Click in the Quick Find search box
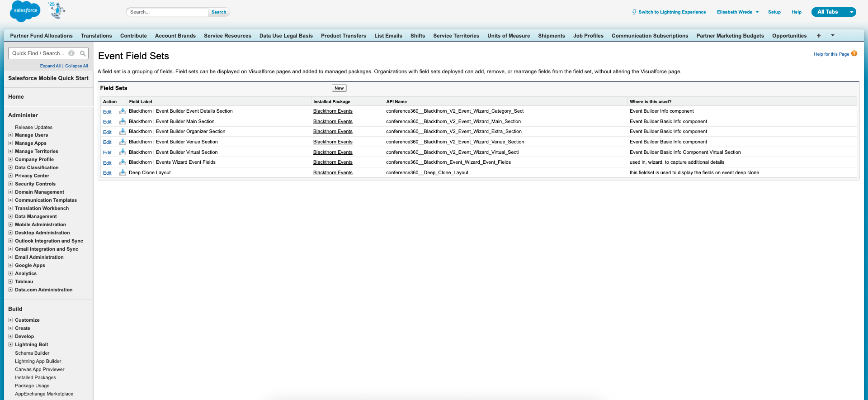This screenshot has width=868, height=400. [x=43, y=53]
